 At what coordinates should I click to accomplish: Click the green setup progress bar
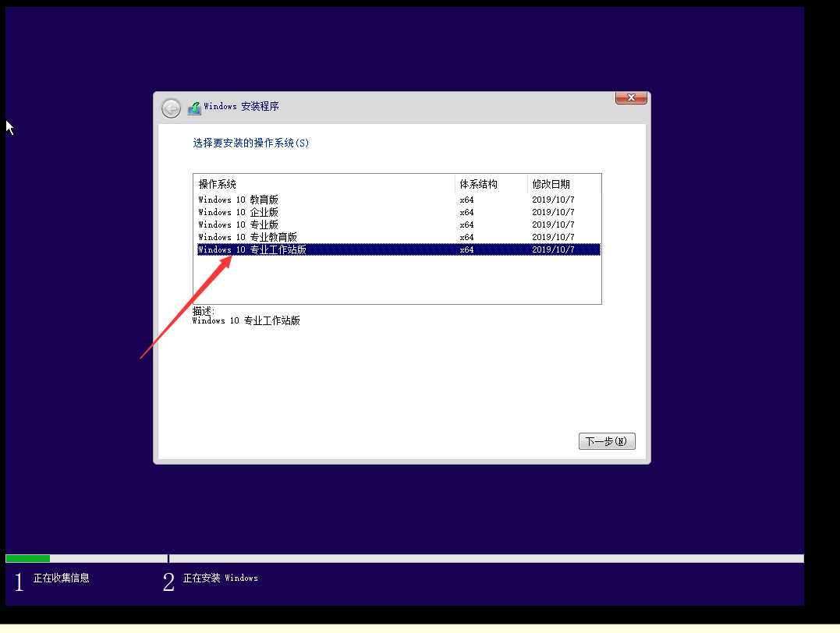pos(28,559)
